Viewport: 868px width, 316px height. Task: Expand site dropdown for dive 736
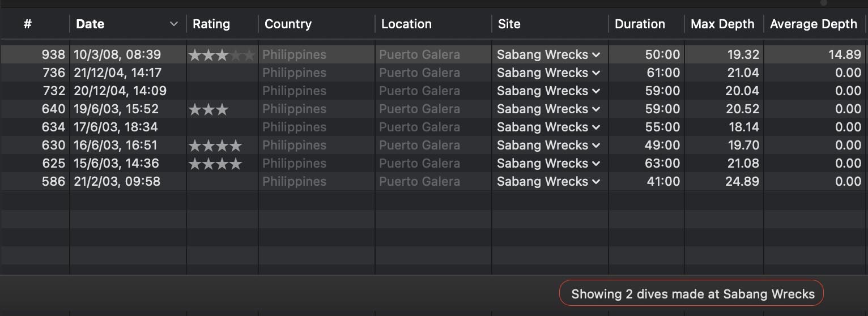coord(595,73)
